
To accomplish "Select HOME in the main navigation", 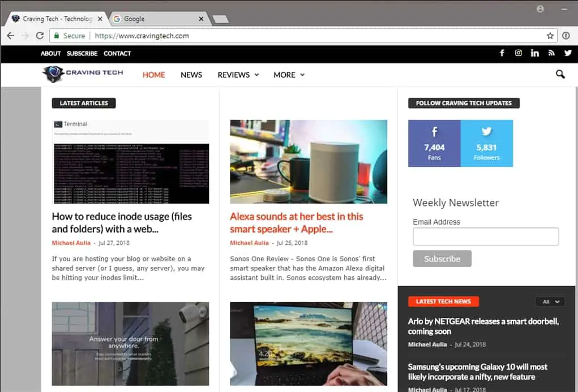I will click(x=154, y=75).
